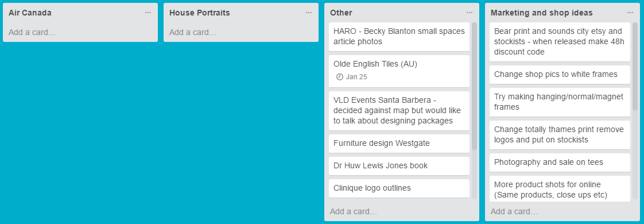
Task: Add a card to the Other list
Action: click(401, 212)
